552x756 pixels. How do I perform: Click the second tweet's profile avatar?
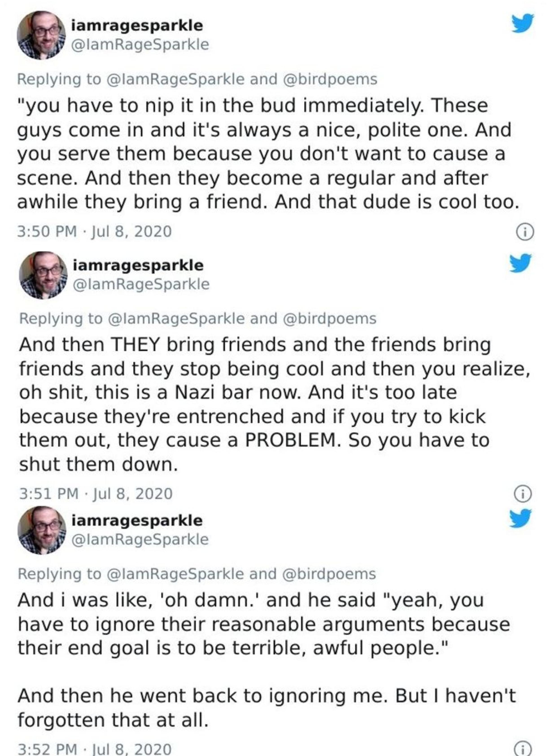(43, 275)
